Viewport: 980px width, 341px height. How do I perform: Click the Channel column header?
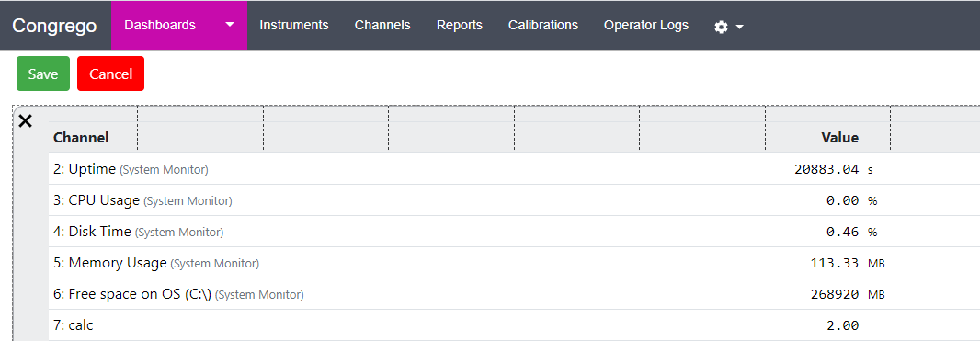coord(81,137)
